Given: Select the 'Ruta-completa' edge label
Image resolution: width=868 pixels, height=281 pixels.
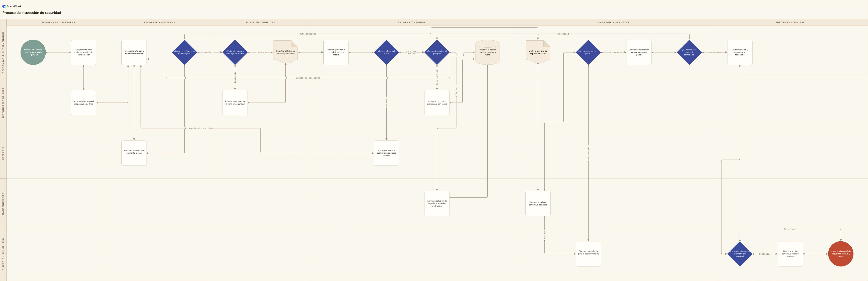Looking at the screenshot, I should pos(308,34).
